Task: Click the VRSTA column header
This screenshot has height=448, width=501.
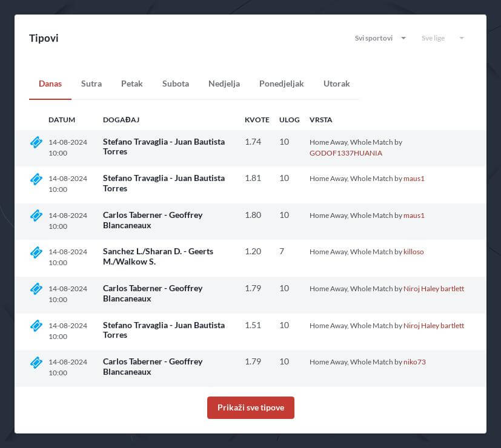Action: tap(321, 120)
